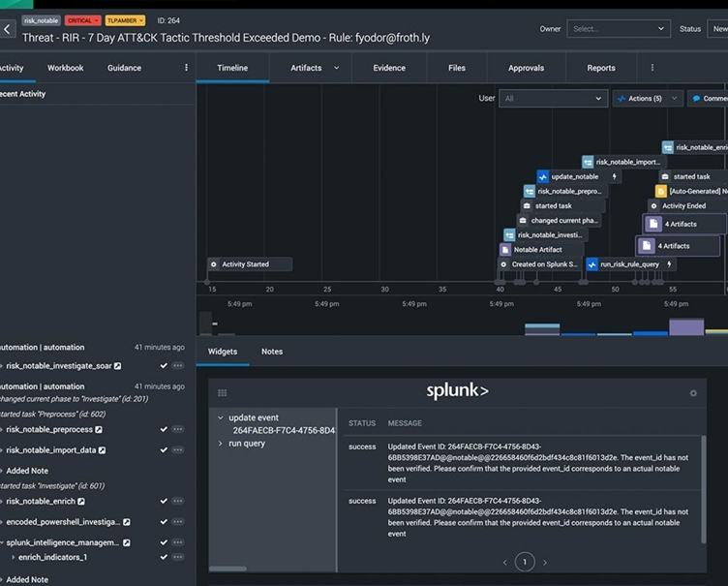728x586 pixels.
Task: Open the TLP:AMBER sensitivity dropdown
Action: pyautogui.click(x=125, y=20)
